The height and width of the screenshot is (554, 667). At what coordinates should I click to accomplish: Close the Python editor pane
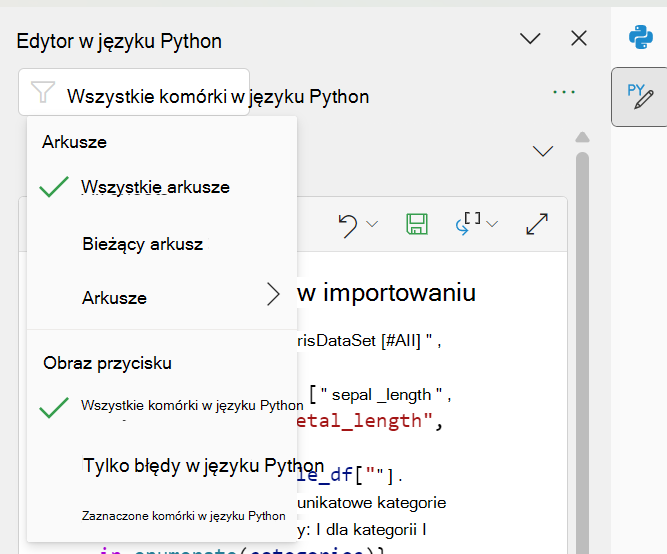pyautogui.click(x=579, y=38)
